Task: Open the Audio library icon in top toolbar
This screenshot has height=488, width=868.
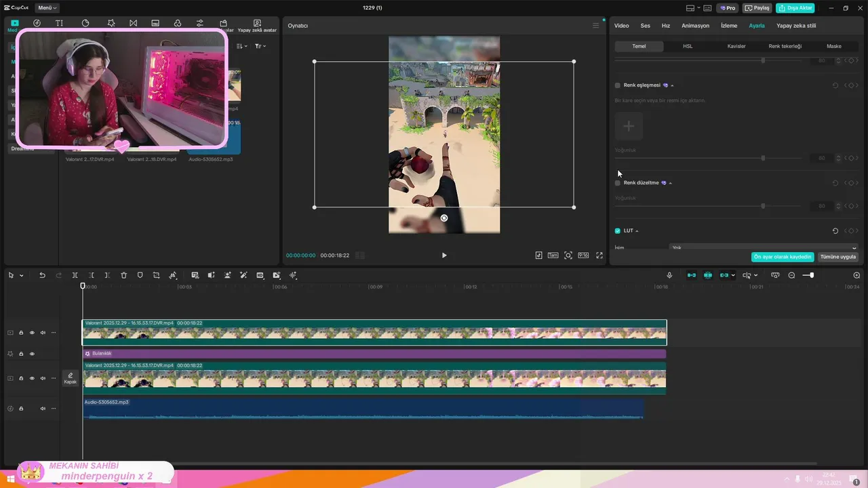Action: [x=37, y=23]
